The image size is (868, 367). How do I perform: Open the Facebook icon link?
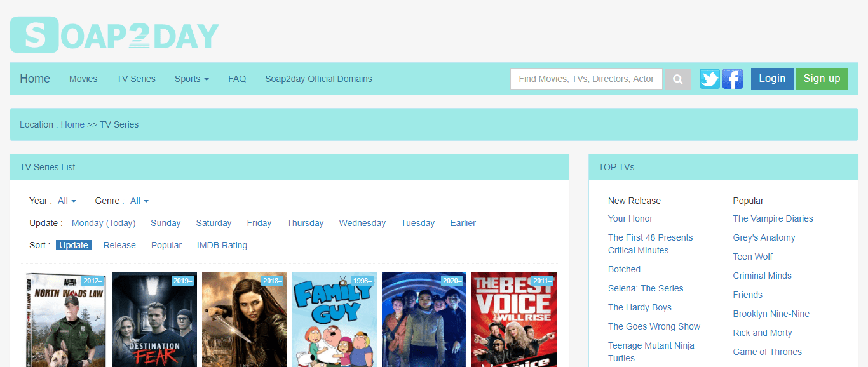pyautogui.click(x=733, y=79)
